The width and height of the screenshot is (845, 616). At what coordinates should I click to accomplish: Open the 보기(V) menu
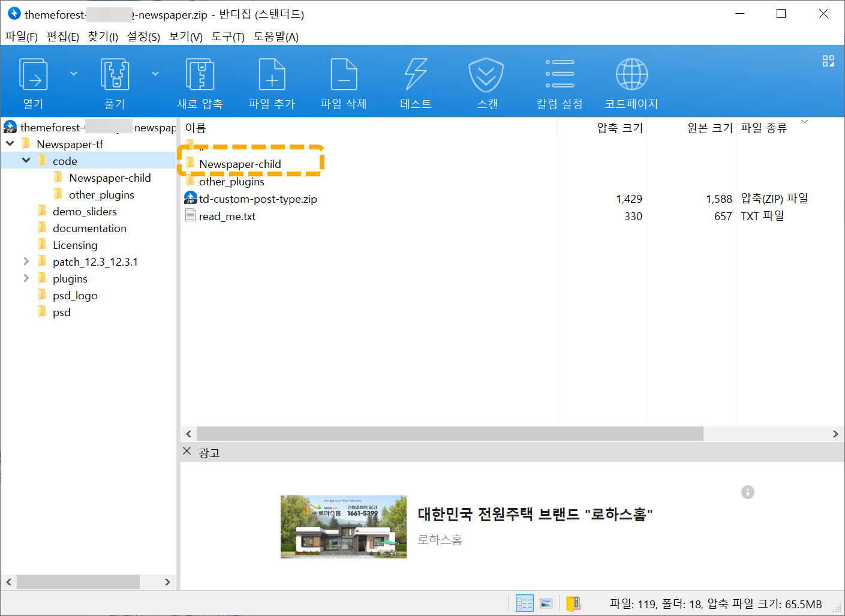pos(185,37)
